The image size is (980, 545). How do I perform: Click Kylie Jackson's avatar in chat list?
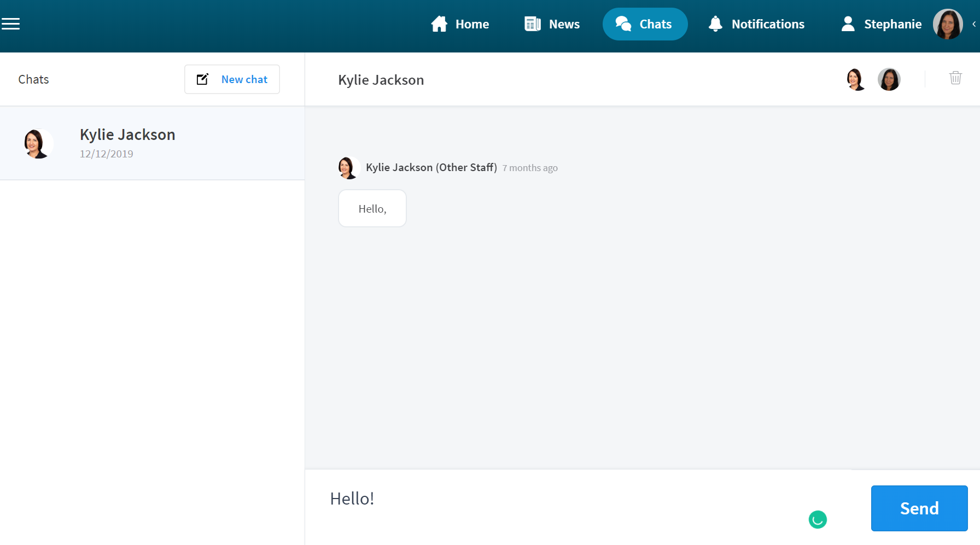tap(38, 144)
